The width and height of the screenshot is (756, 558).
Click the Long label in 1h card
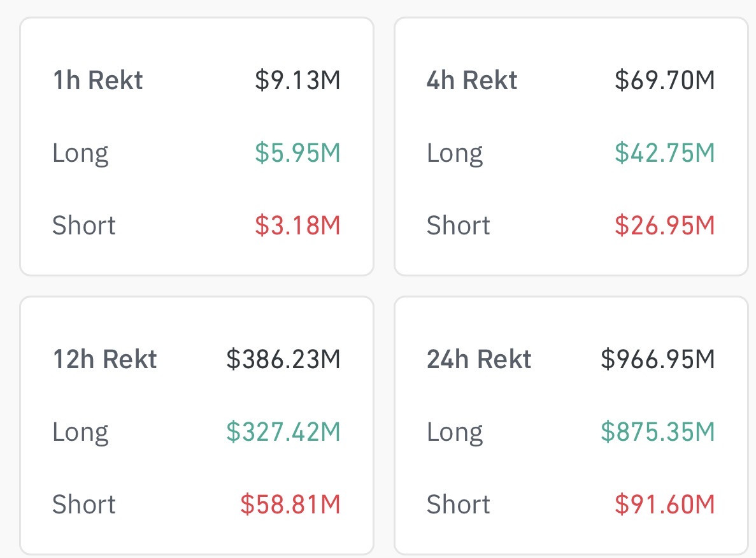point(80,154)
